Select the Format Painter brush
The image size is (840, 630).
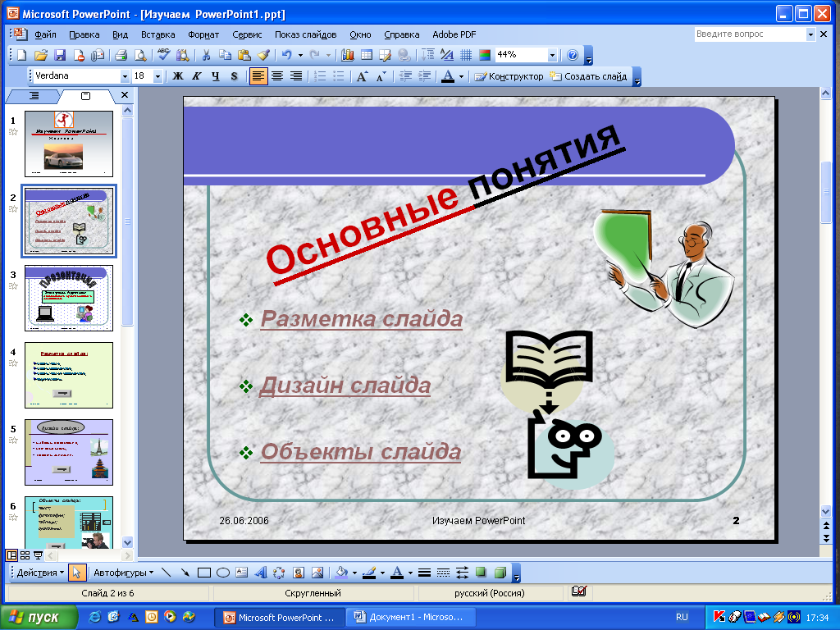[263, 55]
